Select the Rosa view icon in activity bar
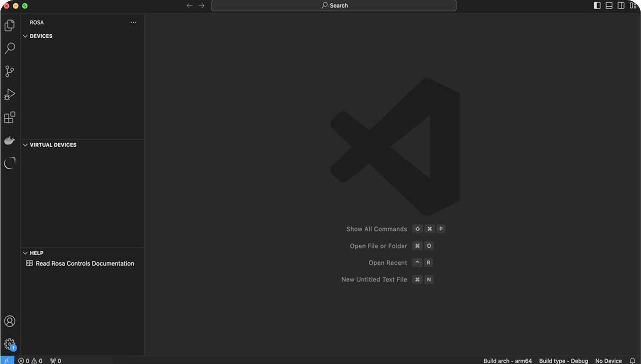The image size is (641, 364). (10, 163)
